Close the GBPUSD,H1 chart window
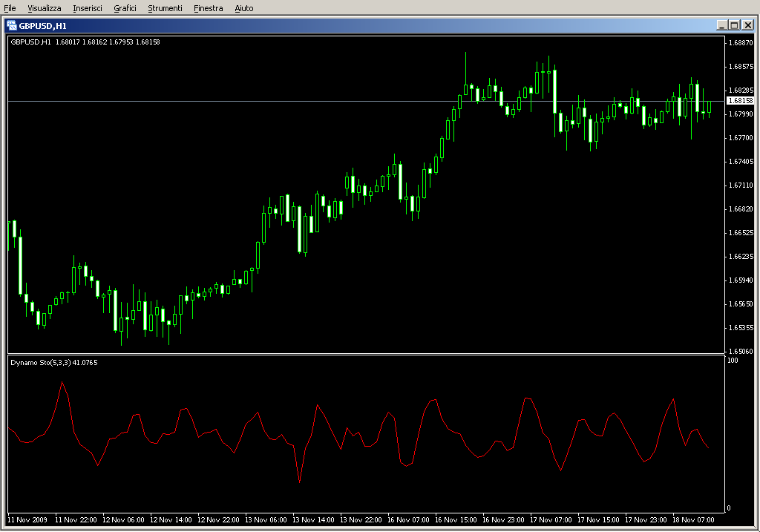 (x=748, y=25)
